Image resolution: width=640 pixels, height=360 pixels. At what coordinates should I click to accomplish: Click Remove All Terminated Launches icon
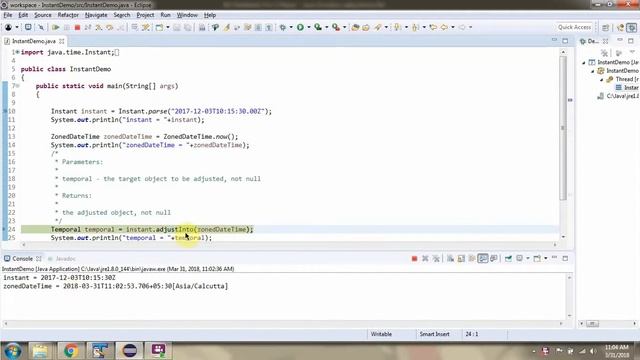[x=436, y=258]
